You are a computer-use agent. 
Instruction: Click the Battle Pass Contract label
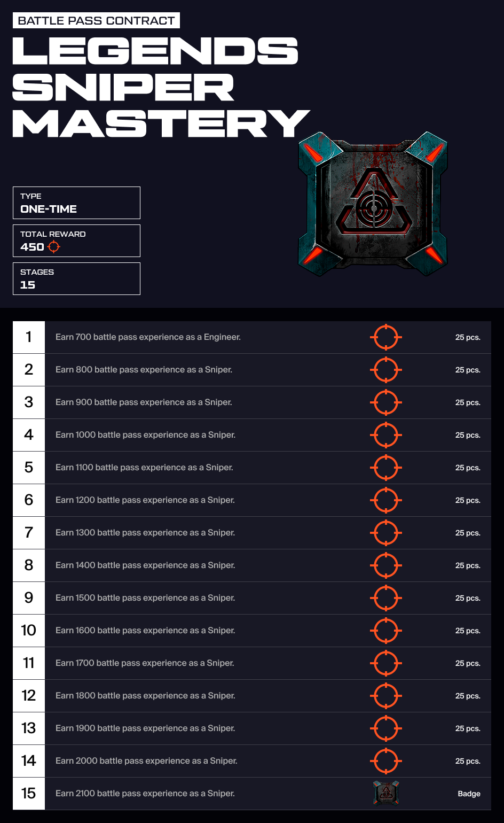point(96,21)
